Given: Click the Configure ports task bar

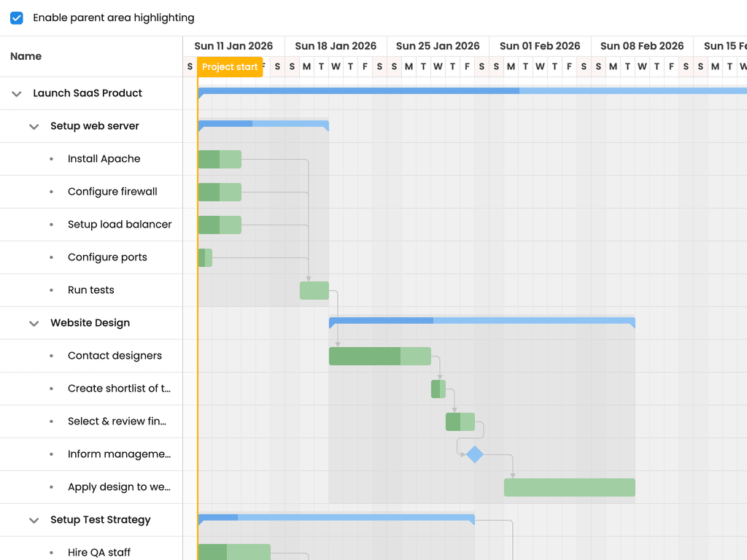Looking at the screenshot, I should (x=205, y=257).
